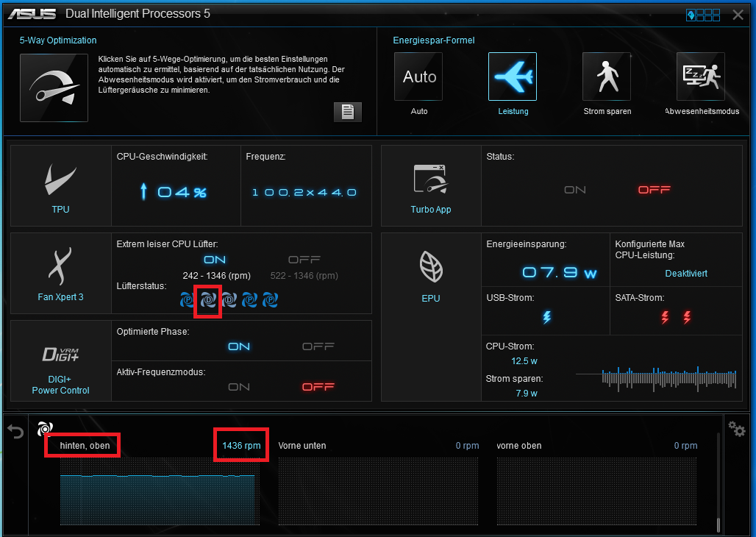Click the 5-Way Optimization heading
Image resolution: width=756 pixels, height=537 pixels.
coord(58,40)
